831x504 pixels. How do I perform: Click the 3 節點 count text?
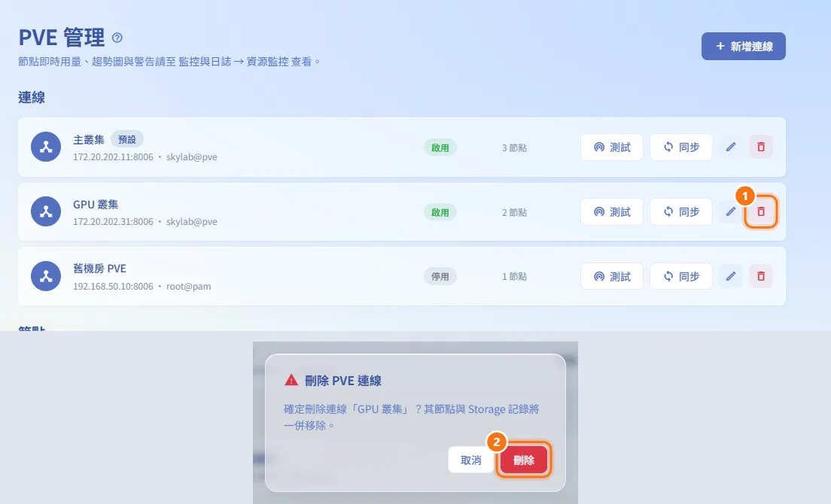pos(514,147)
